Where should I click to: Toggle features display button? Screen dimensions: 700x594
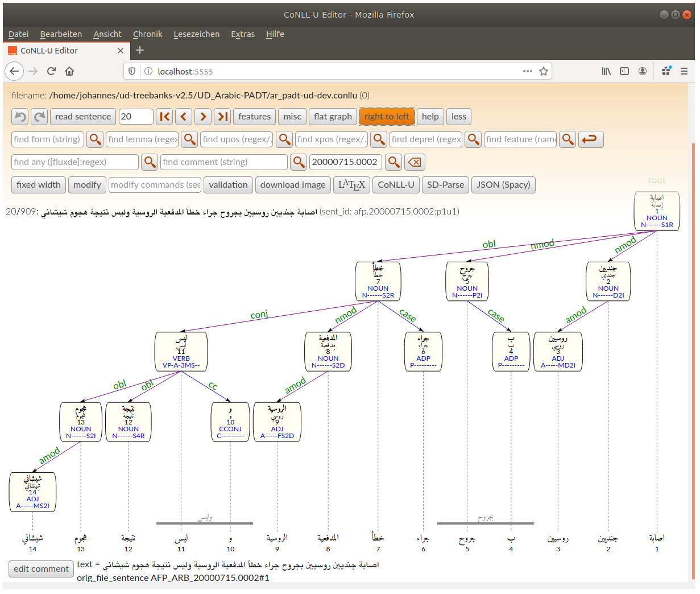pos(255,117)
